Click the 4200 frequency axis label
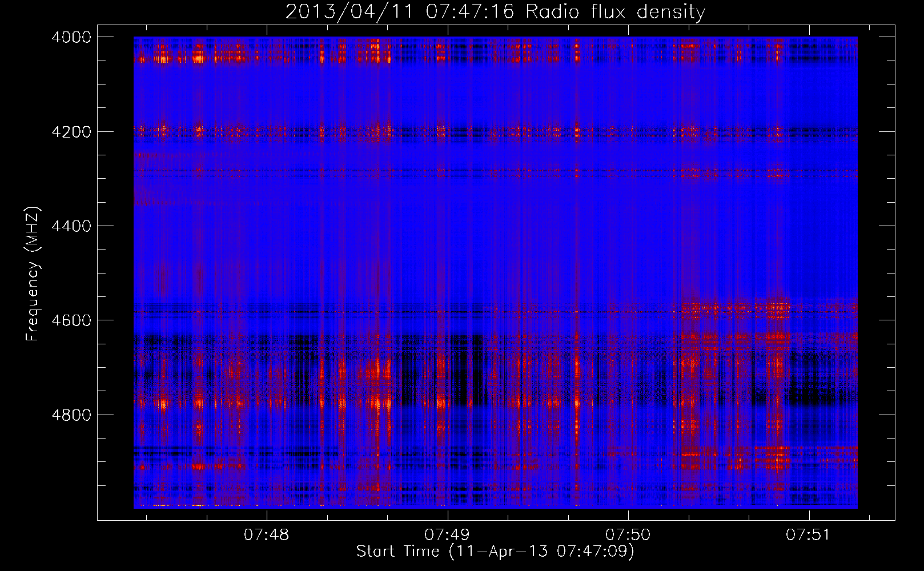This screenshot has width=924, height=571. click(71, 131)
